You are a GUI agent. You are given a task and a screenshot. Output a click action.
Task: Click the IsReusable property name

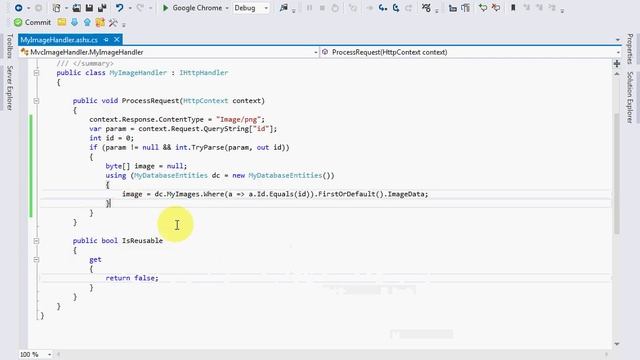click(142, 241)
